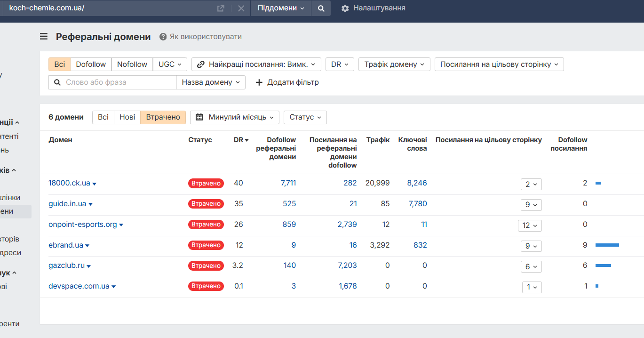Click ebrand.ua dofollow links bar

tap(607, 245)
